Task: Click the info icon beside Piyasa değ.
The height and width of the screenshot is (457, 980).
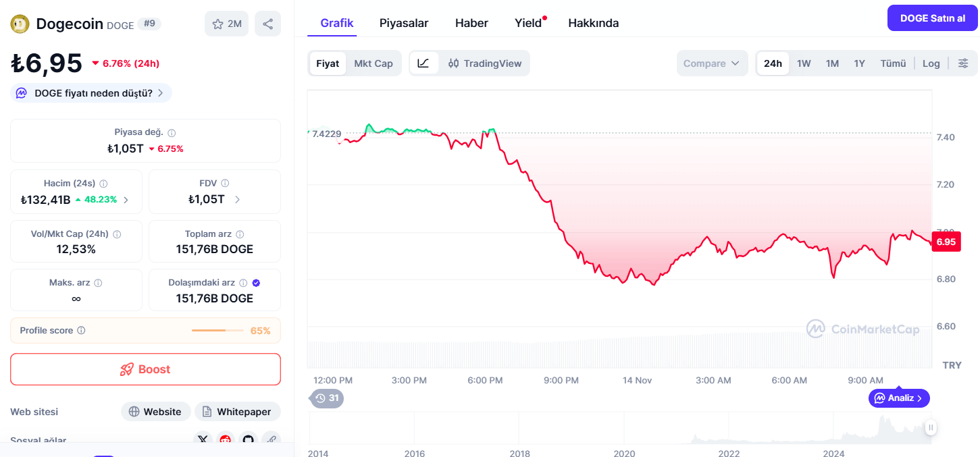Action: pyautogui.click(x=172, y=133)
